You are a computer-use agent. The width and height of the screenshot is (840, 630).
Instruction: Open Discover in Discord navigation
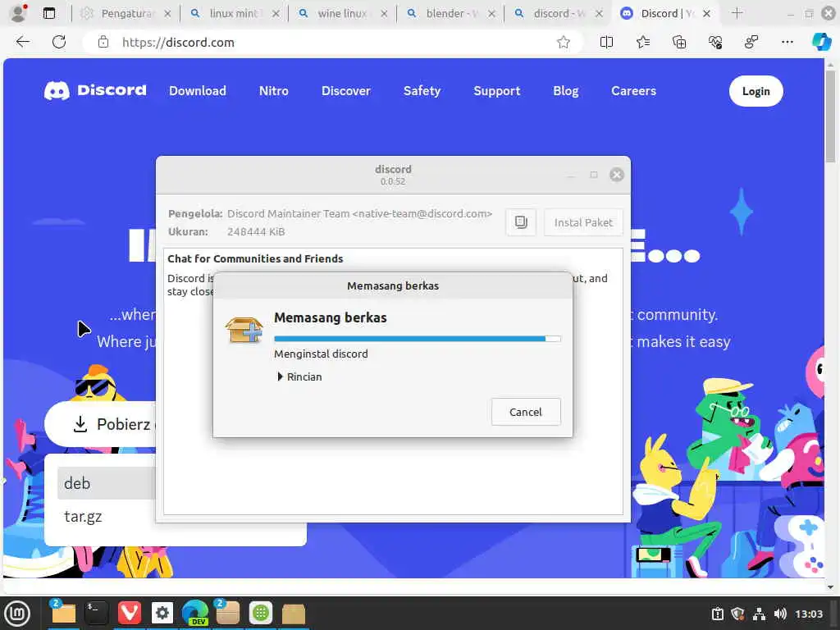click(x=346, y=91)
